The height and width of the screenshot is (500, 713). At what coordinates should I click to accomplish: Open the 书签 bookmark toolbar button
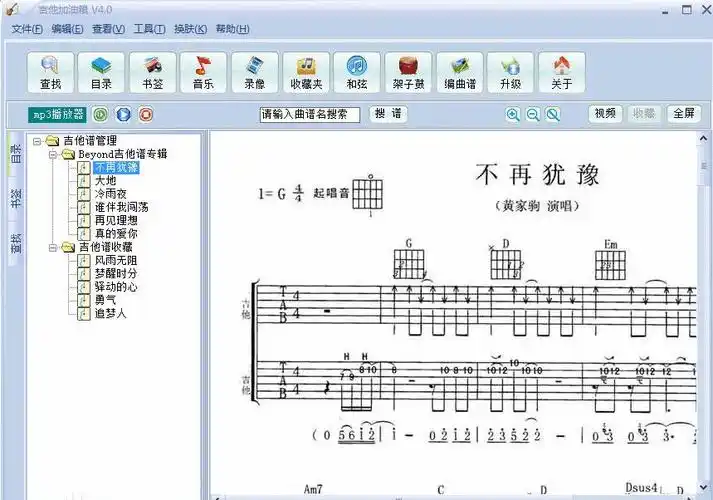tap(152, 73)
